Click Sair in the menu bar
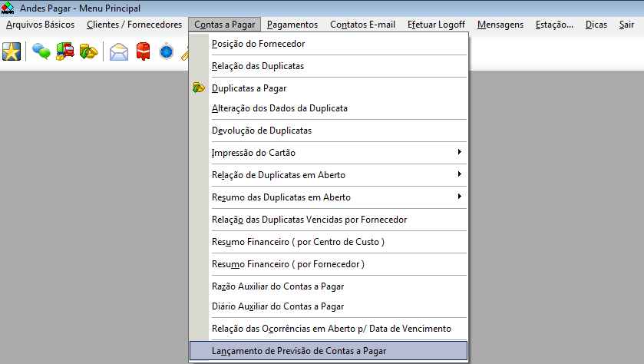 point(627,25)
